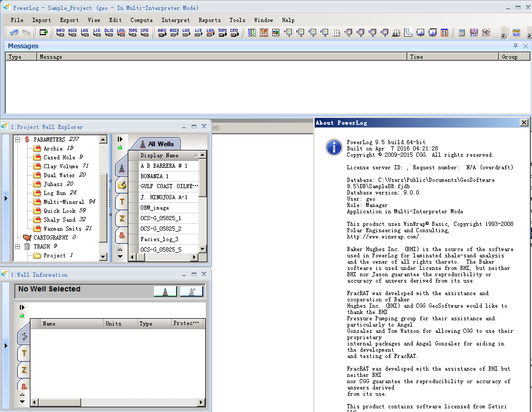Screen dimensions: 532x412
Task: Open the Compute menu
Action: (141, 20)
